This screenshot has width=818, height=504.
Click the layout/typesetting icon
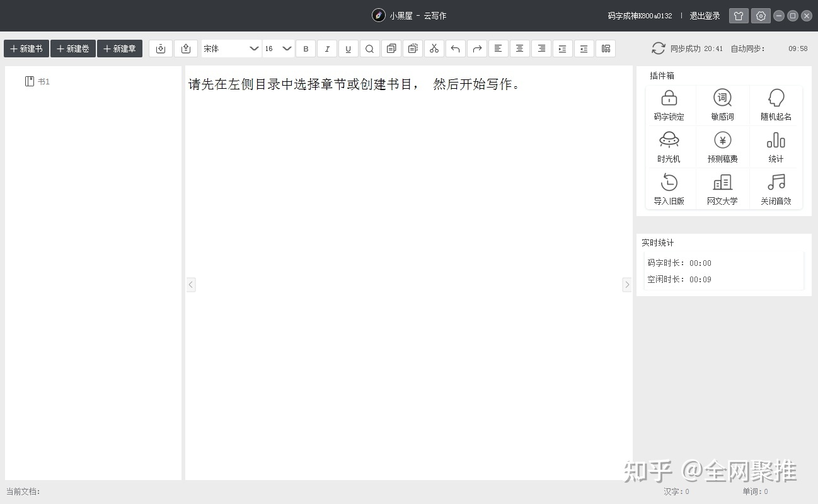click(x=606, y=49)
